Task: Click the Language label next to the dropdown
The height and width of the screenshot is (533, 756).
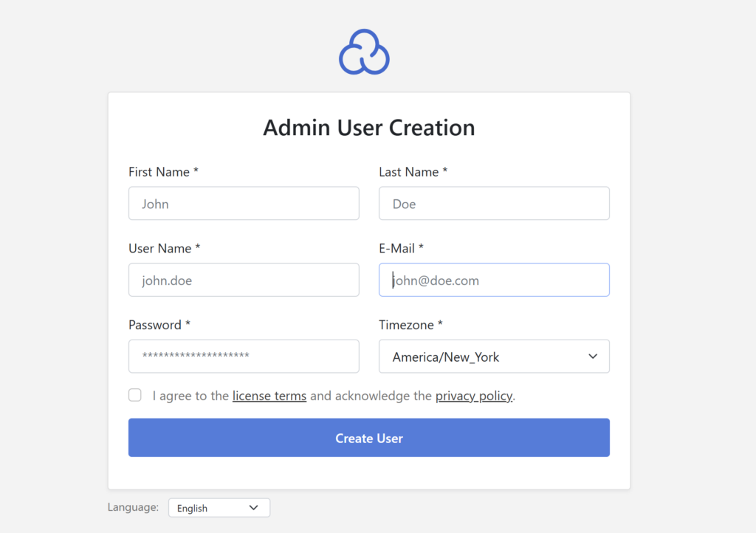Action: point(133,507)
